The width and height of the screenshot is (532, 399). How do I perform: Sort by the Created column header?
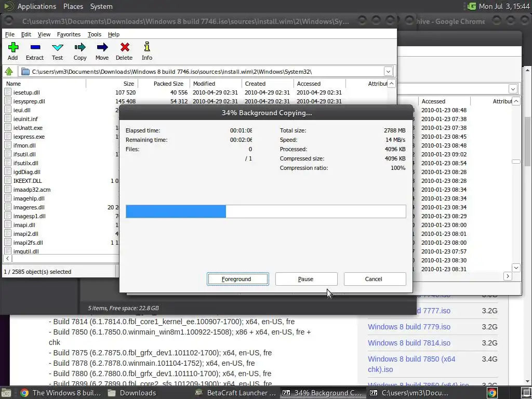(x=268, y=84)
